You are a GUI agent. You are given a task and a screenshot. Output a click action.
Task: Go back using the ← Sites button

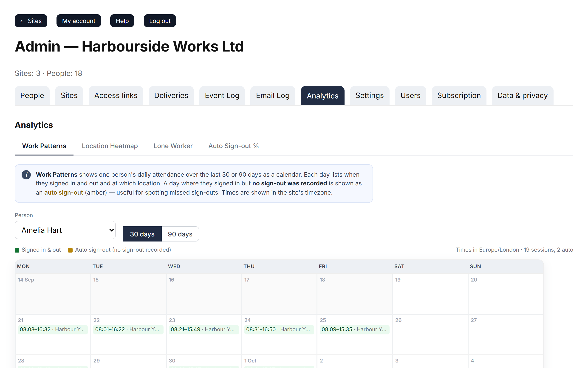click(31, 21)
